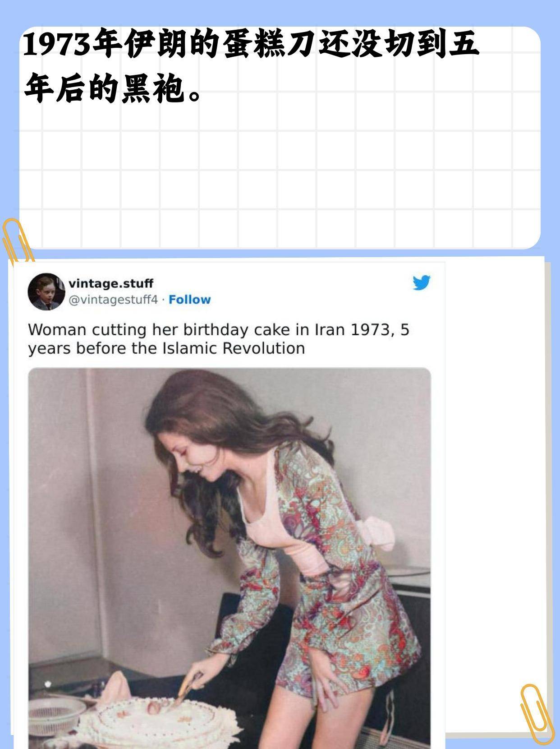Open the vintage.stuff display name
This screenshot has width=560, height=749.
[x=111, y=283]
